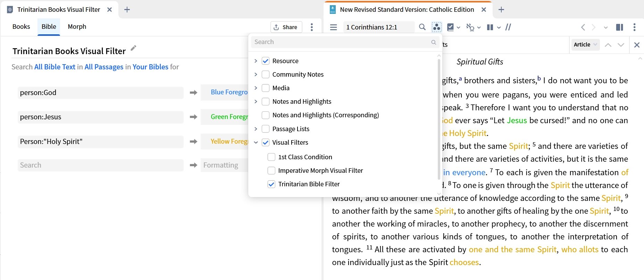The image size is (644, 280).
Task: Click the arrow next to Holy Spirit query
Action: [193, 142]
